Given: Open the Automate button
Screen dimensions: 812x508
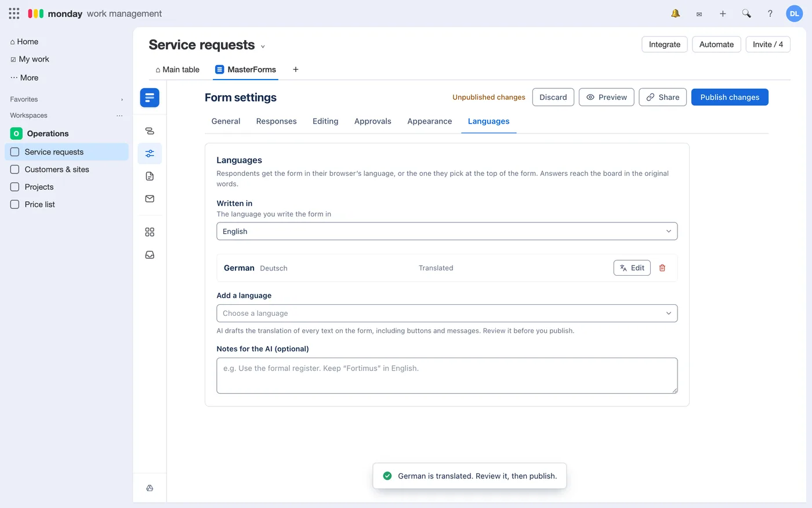Looking at the screenshot, I should (716, 44).
